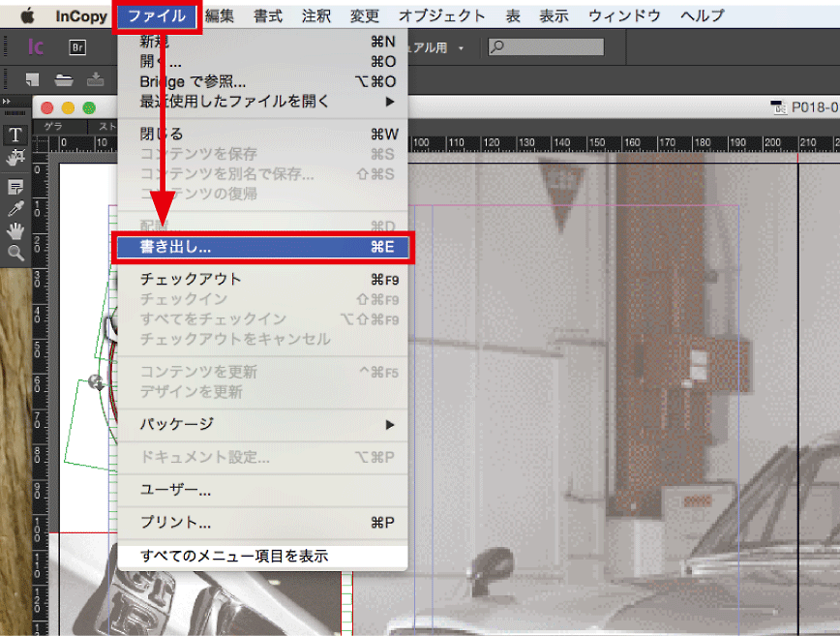Image resolution: width=840 pixels, height=636 pixels.
Task: Select the Zoom magnifier tool
Action: pyautogui.click(x=15, y=253)
